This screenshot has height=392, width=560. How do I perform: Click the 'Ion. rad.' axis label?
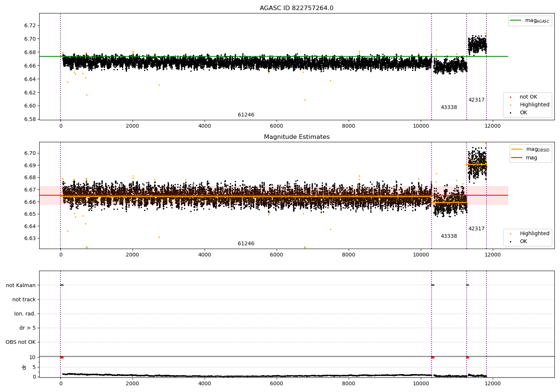[x=25, y=314]
